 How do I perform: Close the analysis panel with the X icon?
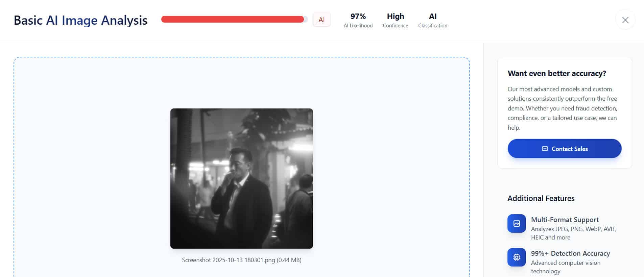[625, 20]
